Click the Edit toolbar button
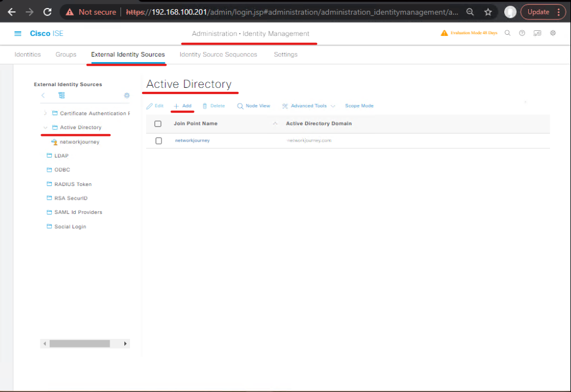This screenshot has width=571, height=392. point(155,106)
